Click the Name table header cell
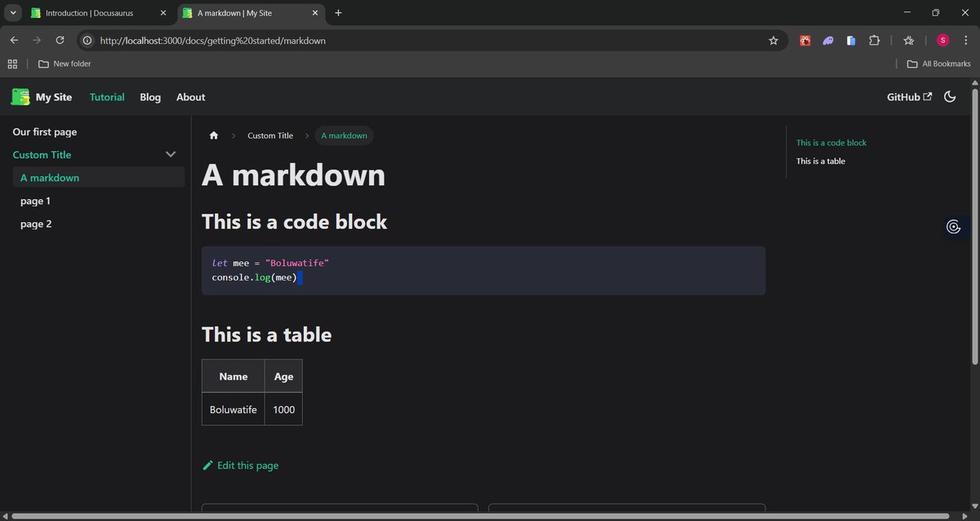Viewport: 980px width, 521px height. pos(234,376)
